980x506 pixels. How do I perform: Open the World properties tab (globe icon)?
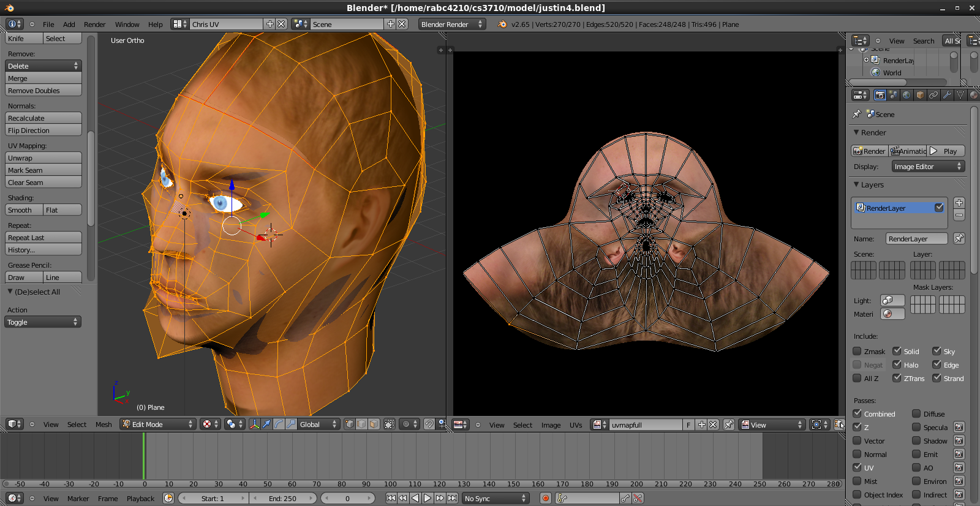[907, 95]
